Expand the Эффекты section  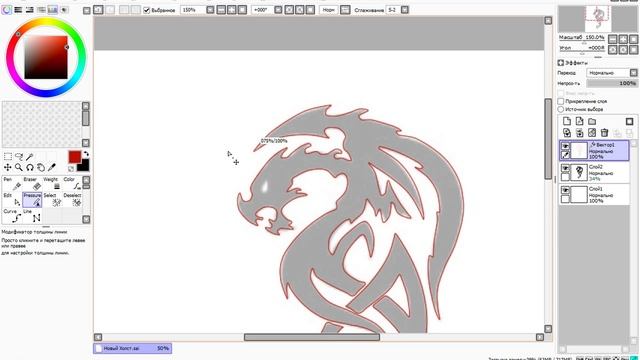[x=561, y=63]
